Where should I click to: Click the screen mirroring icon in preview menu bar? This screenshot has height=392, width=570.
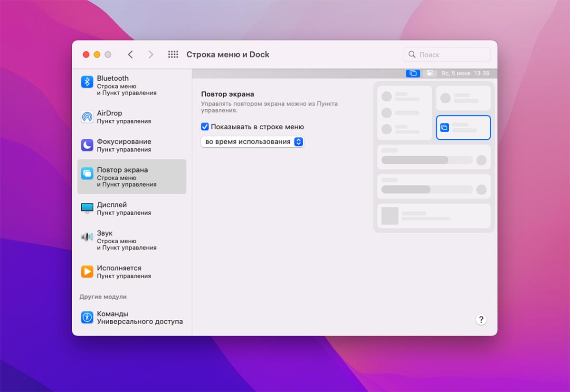click(x=413, y=73)
